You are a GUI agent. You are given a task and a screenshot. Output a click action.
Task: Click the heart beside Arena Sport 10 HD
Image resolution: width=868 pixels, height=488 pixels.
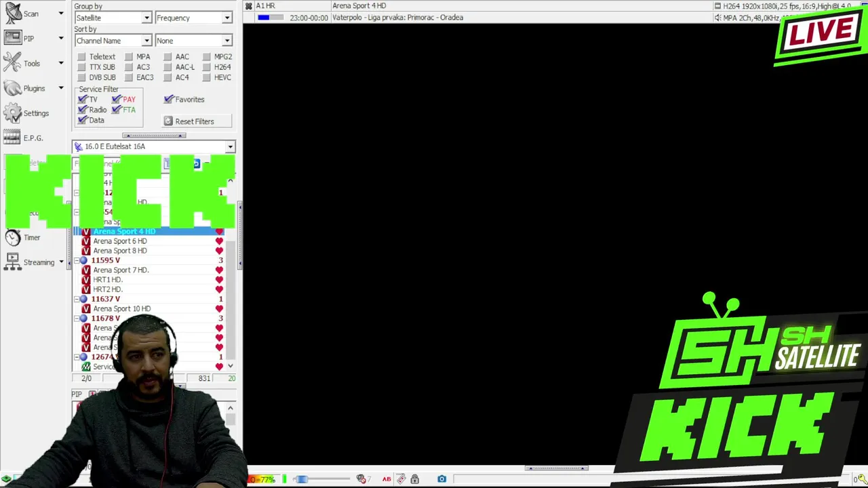[219, 308]
